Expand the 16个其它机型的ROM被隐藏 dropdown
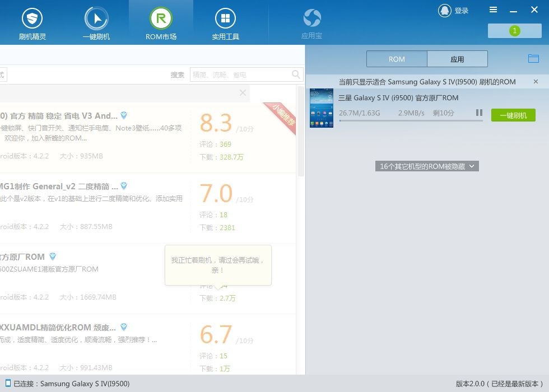This screenshot has height=392, width=549. point(427,166)
